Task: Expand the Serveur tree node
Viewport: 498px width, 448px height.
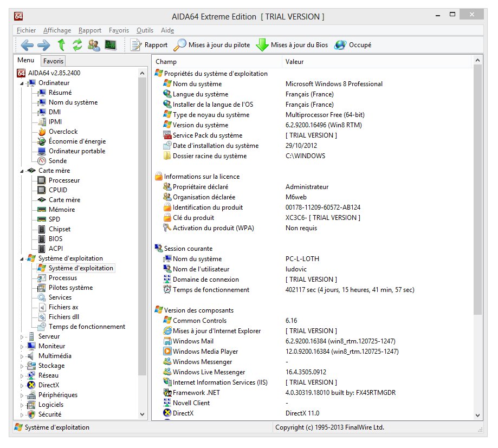Action: coord(22,337)
